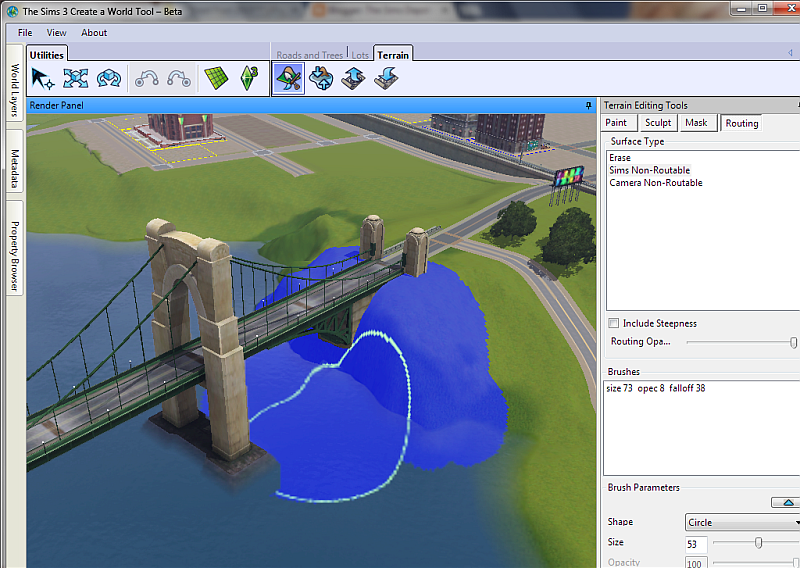800x568 pixels.
Task: Click the green Sims 3 plumbob icon
Action: (249, 78)
